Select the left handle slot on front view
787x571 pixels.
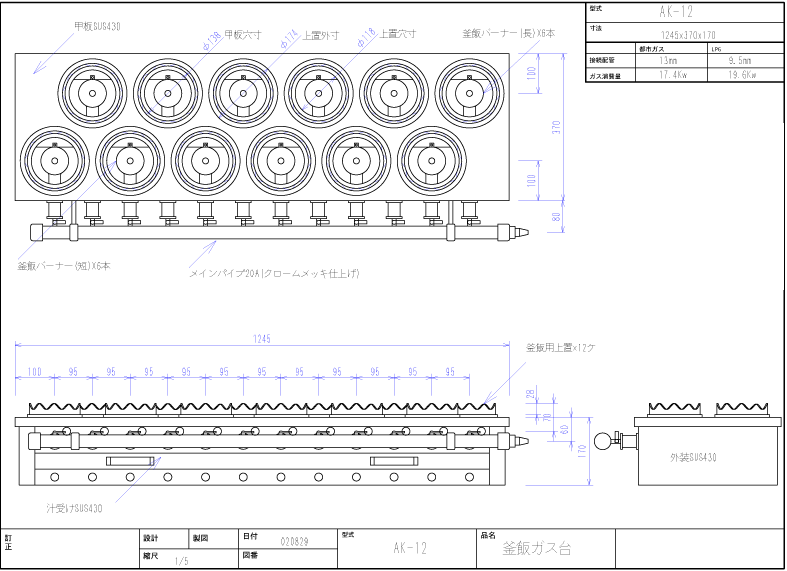(x=130, y=460)
